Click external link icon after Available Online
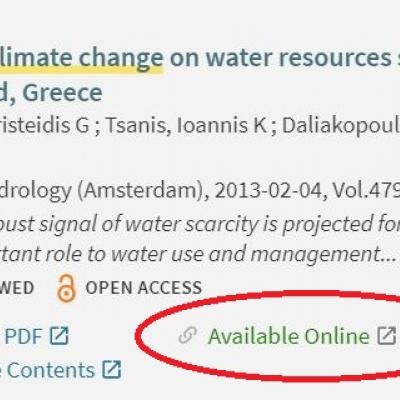400x400 pixels. coord(387,335)
